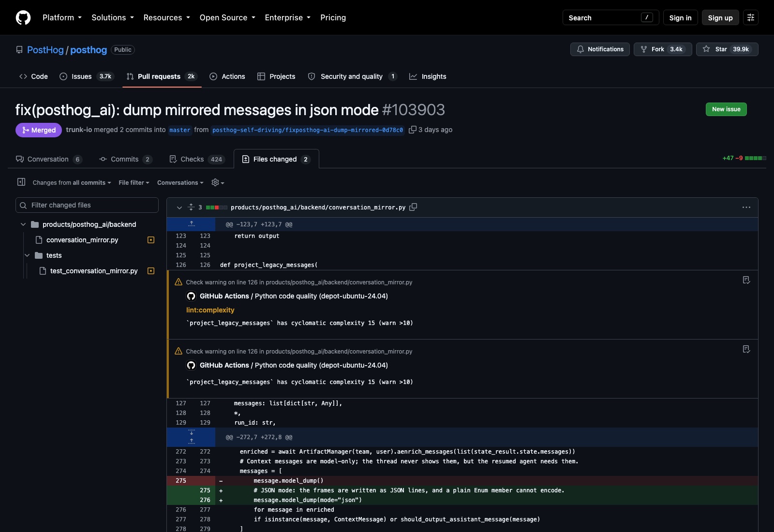Open the Actions tab
The height and width of the screenshot is (532, 774).
coord(227,76)
